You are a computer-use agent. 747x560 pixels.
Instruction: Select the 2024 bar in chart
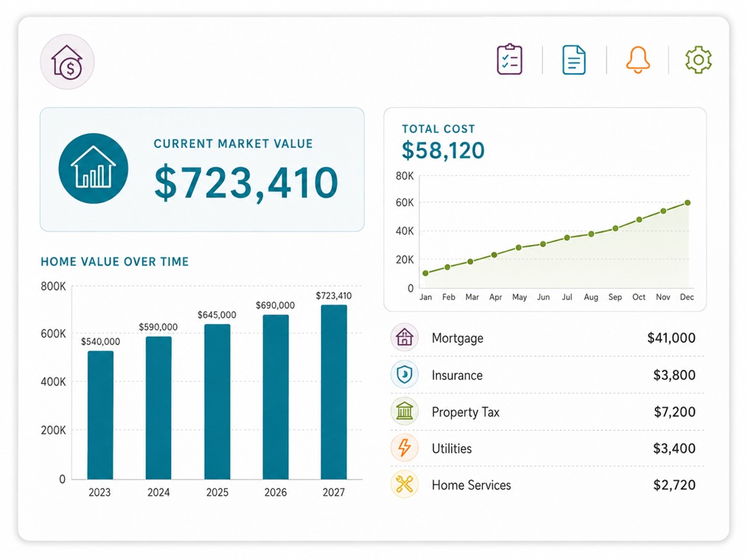click(158, 408)
